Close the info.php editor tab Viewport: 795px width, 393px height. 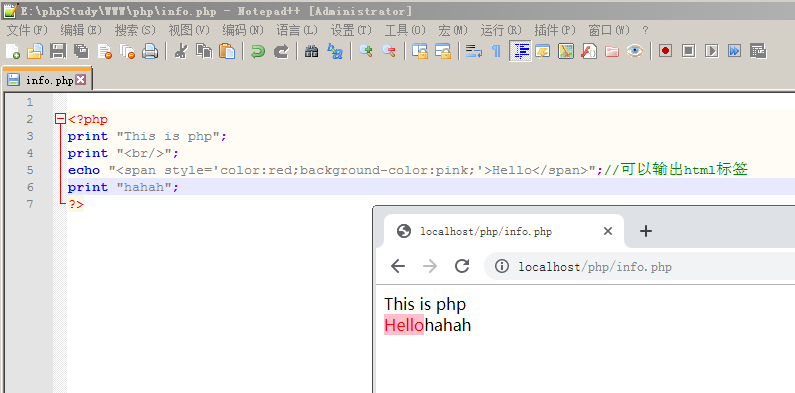tap(80, 80)
